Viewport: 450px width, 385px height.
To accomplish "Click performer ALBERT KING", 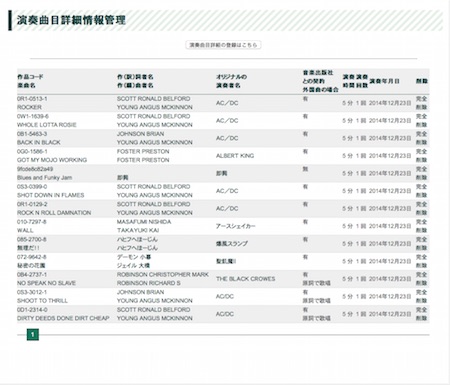I will click(x=235, y=156).
